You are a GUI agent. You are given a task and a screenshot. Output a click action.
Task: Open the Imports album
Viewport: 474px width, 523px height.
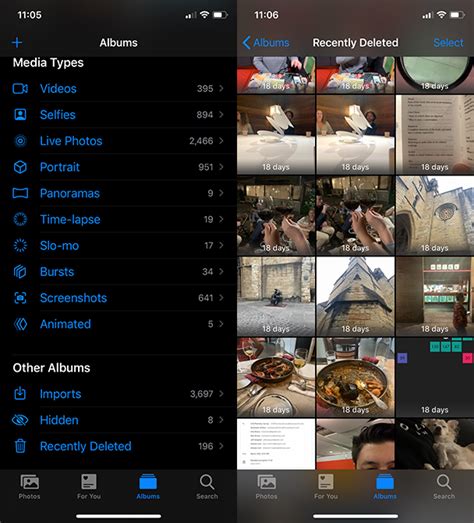pos(118,394)
